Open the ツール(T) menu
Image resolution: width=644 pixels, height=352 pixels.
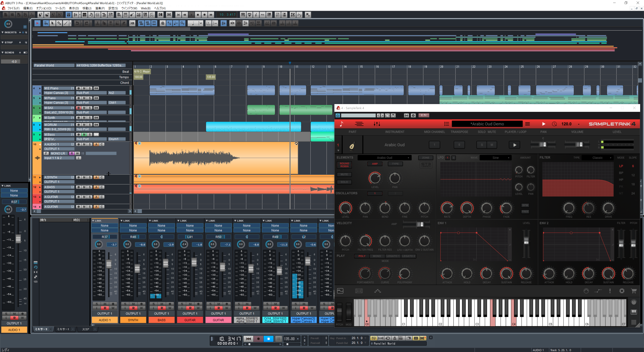pos(60,8)
